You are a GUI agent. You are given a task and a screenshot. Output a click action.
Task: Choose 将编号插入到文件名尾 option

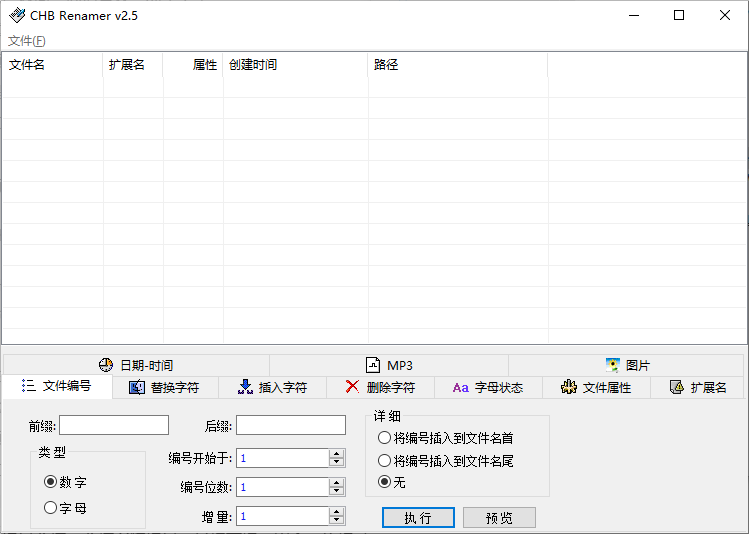pos(445,461)
